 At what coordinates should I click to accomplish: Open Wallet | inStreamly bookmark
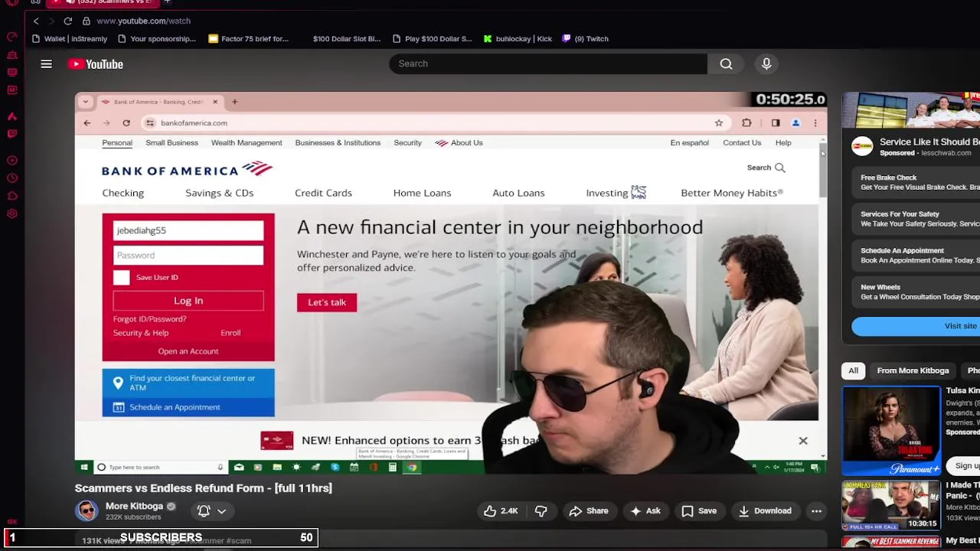(x=70, y=38)
